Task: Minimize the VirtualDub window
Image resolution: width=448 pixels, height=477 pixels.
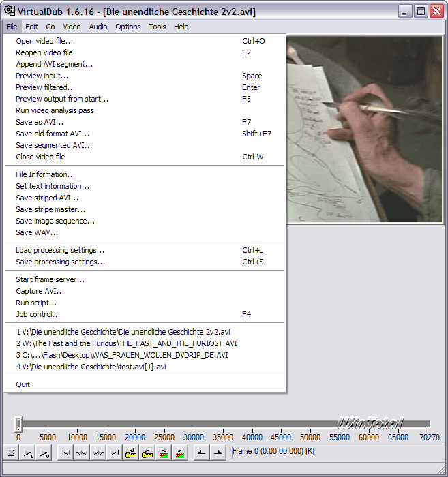Action: pos(405,12)
